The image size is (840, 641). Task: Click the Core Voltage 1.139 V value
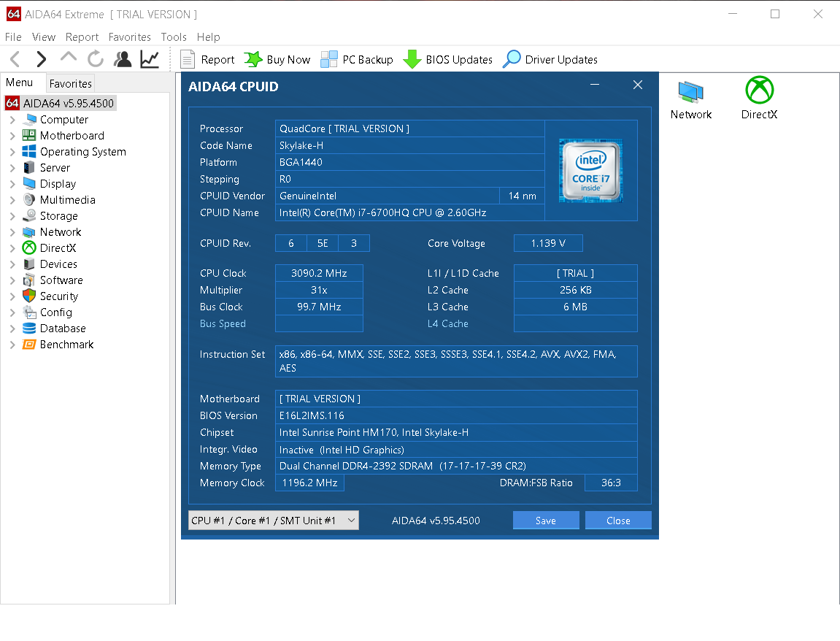pos(548,243)
